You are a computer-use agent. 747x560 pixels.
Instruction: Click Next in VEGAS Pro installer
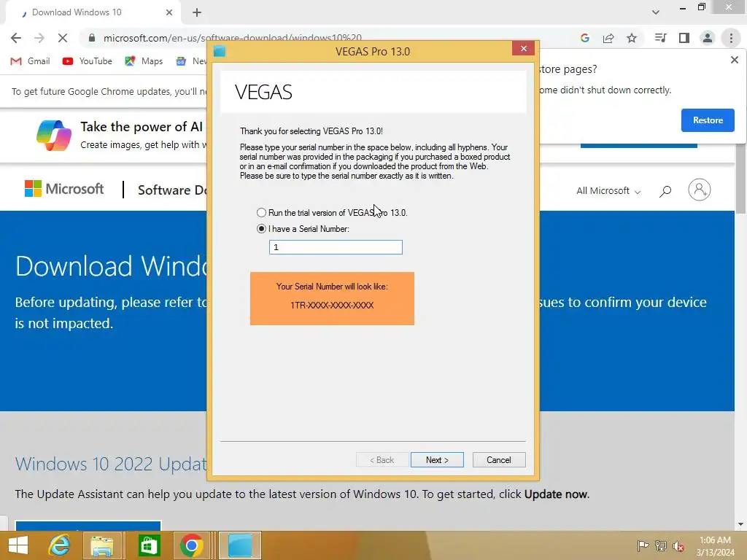coord(437,460)
